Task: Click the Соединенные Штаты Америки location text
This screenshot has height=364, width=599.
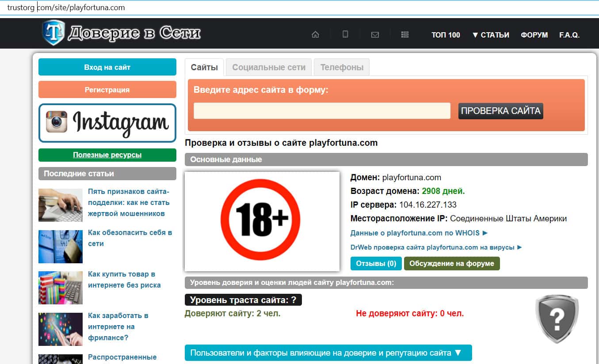Action: (508, 219)
